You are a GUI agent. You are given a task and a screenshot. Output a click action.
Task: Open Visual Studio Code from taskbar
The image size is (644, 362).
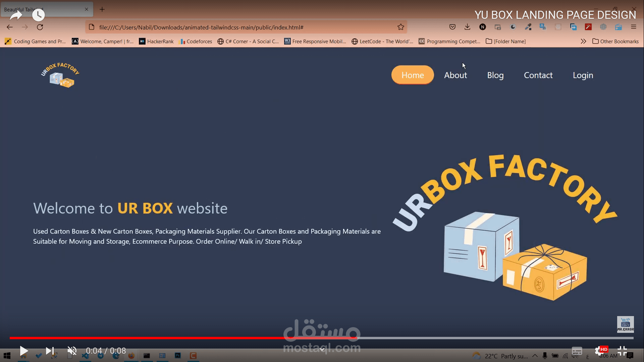[85, 356]
